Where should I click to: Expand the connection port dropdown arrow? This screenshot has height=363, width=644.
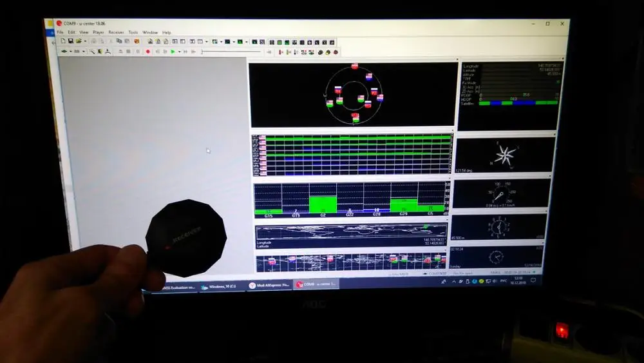[71, 52]
